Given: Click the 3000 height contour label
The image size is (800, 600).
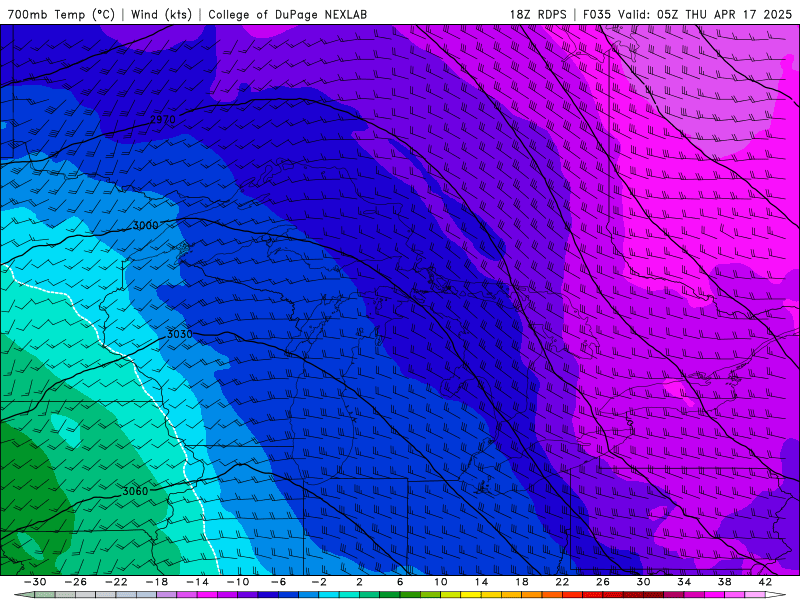Looking at the screenshot, I should (145, 225).
